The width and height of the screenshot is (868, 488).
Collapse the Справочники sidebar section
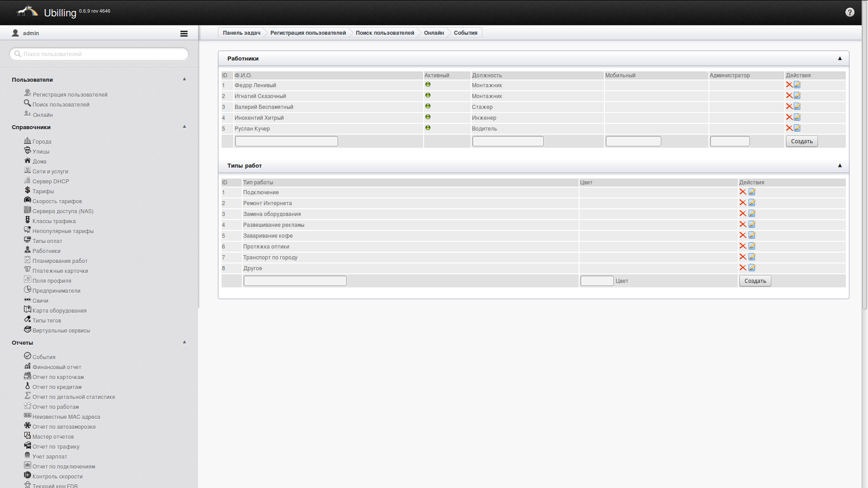pos(184,127)
